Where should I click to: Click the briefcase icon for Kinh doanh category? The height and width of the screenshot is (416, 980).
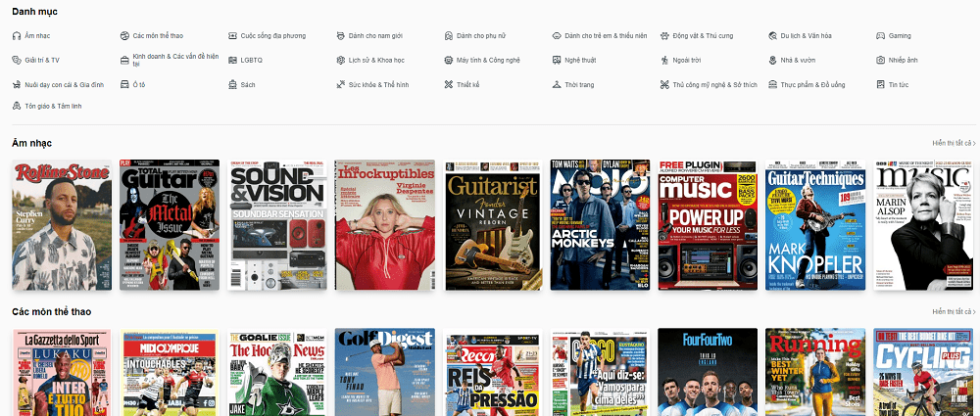pyautogui.click(x=124, y=60)
